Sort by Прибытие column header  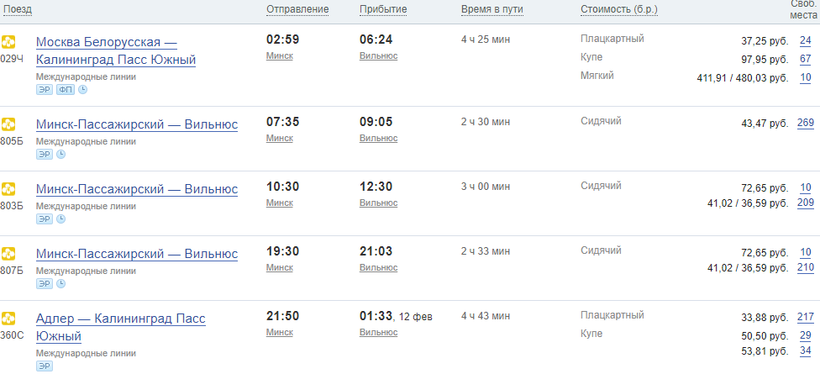point(383,9)
